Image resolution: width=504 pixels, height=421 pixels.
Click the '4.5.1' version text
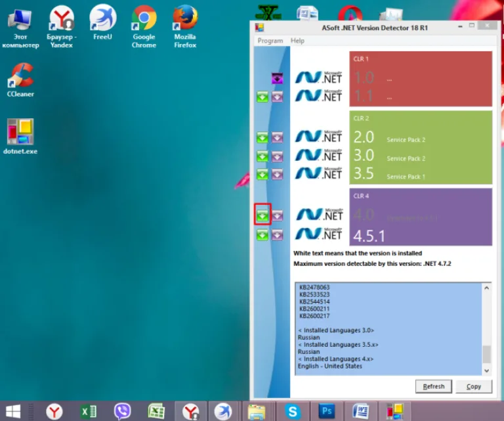pyautogui.click(x=369, y=236)
